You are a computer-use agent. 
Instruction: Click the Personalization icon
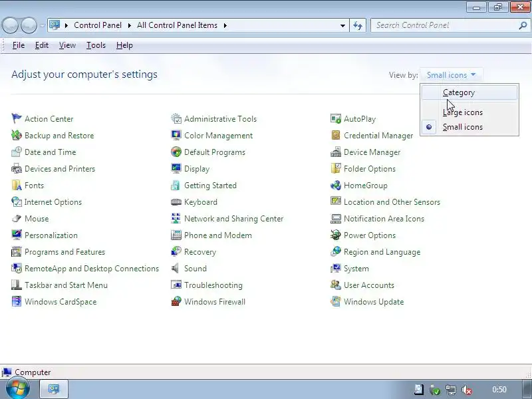16,235
